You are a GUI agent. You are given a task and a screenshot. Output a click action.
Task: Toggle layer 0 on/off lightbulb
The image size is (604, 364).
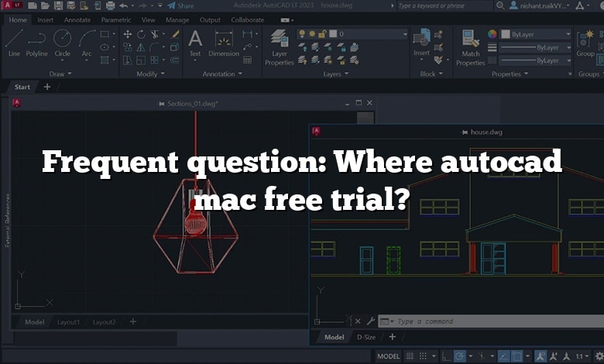pos(302,34)
